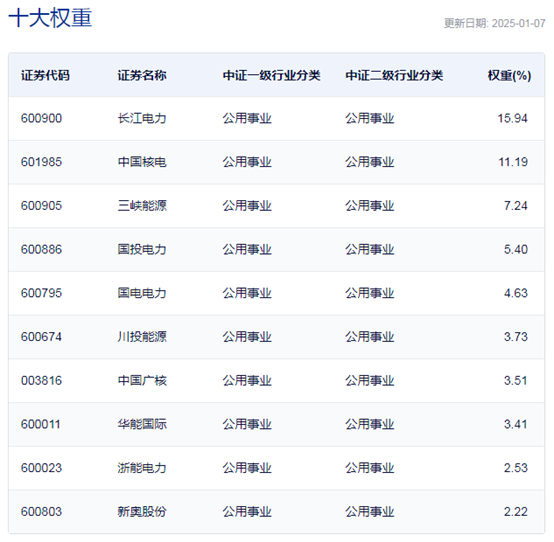554x542 pixels.
Task: Click the 十大权重 heading
Action: tap(50, 18)
